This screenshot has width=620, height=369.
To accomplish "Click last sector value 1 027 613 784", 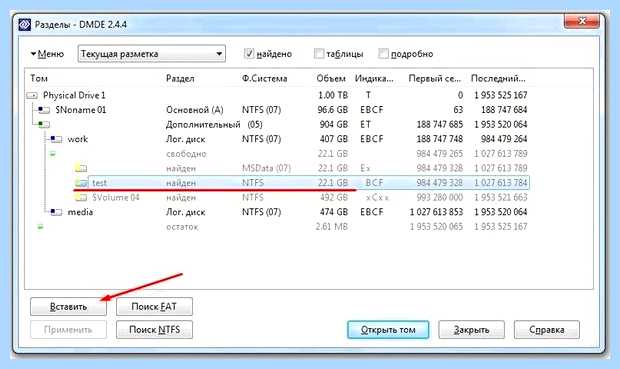I will (501, 183).
